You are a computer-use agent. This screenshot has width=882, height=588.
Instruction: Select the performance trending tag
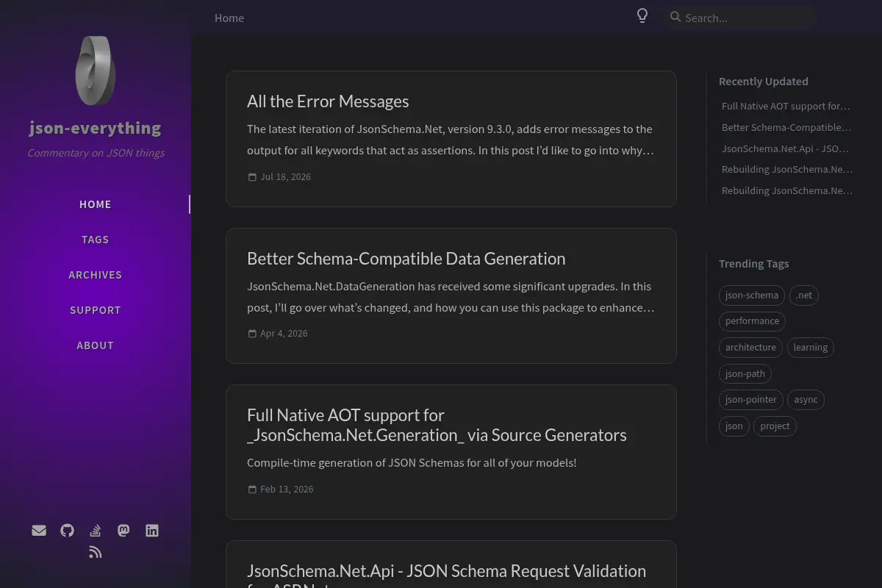752,321
